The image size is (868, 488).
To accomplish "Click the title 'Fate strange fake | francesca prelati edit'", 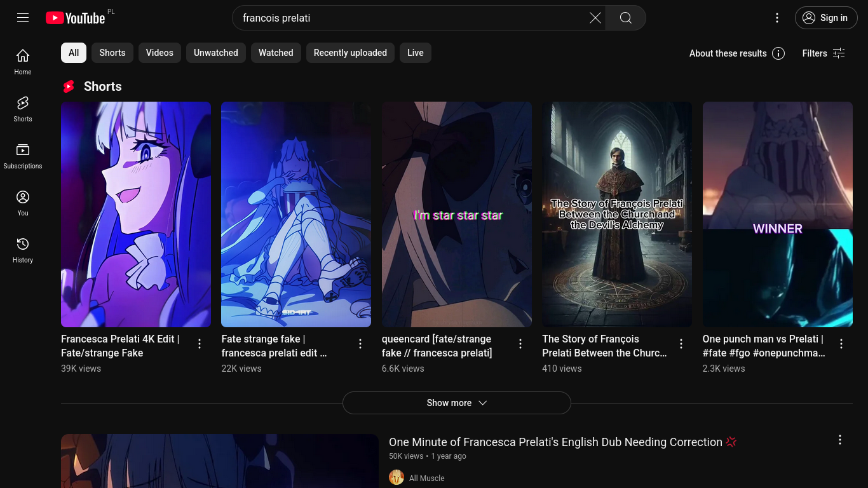I will [274, 346].
